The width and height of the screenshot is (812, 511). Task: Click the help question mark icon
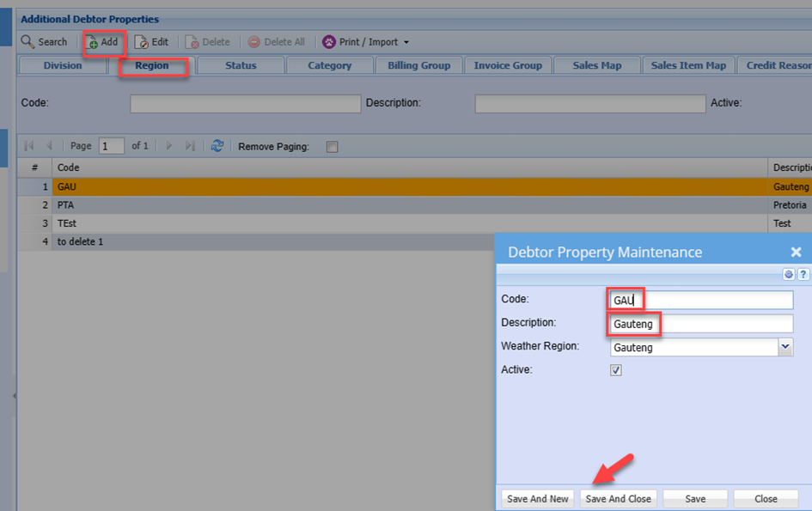(x=803, y=275)
